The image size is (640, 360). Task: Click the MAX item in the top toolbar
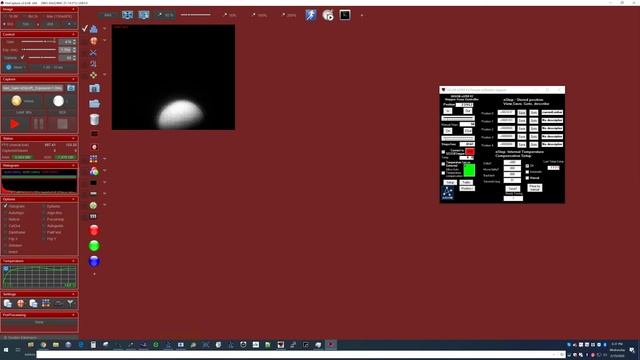coord(108,15)
